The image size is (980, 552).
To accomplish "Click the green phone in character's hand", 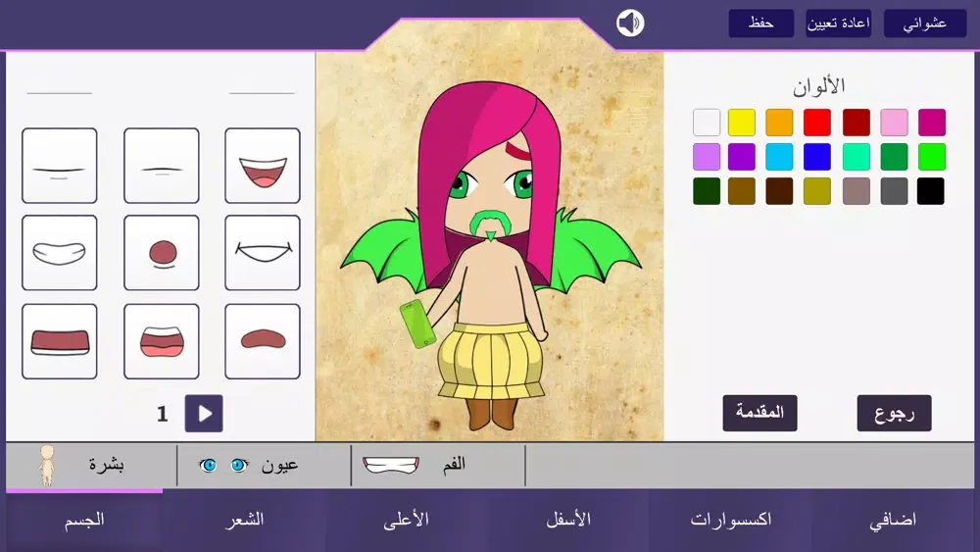I will (418, 324).
